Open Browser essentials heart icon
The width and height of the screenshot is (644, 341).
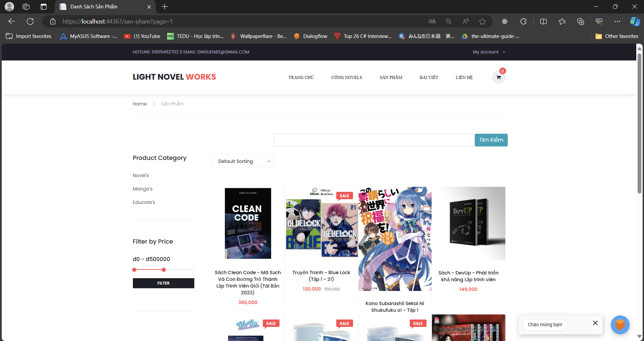[x=599, y=22]
